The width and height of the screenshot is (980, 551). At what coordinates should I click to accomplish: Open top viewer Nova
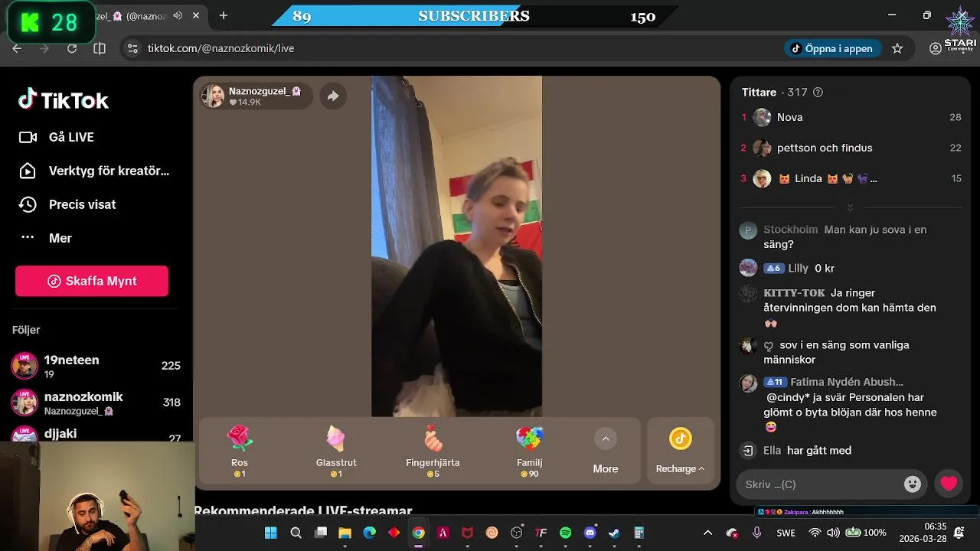point(851,117)
